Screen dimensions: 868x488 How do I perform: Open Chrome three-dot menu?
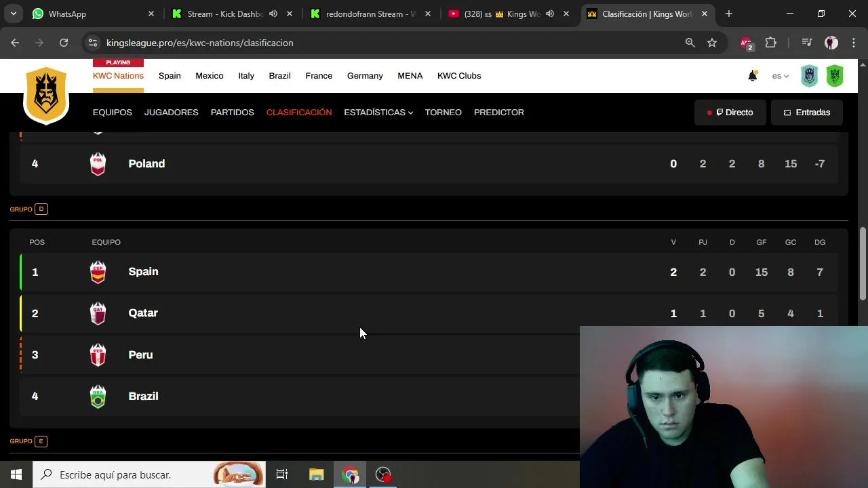point(854,43)
